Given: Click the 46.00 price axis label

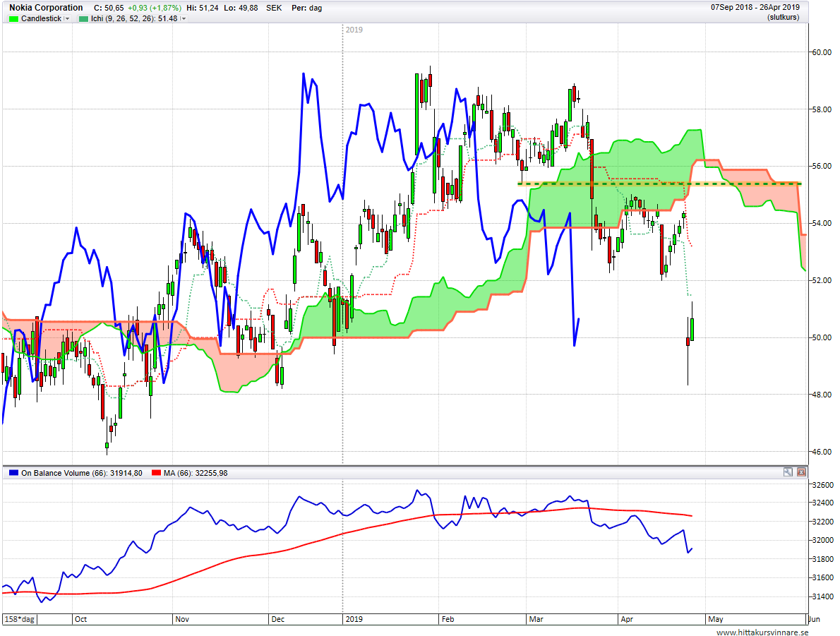Looking at the screenshot, I should [821, 452].
